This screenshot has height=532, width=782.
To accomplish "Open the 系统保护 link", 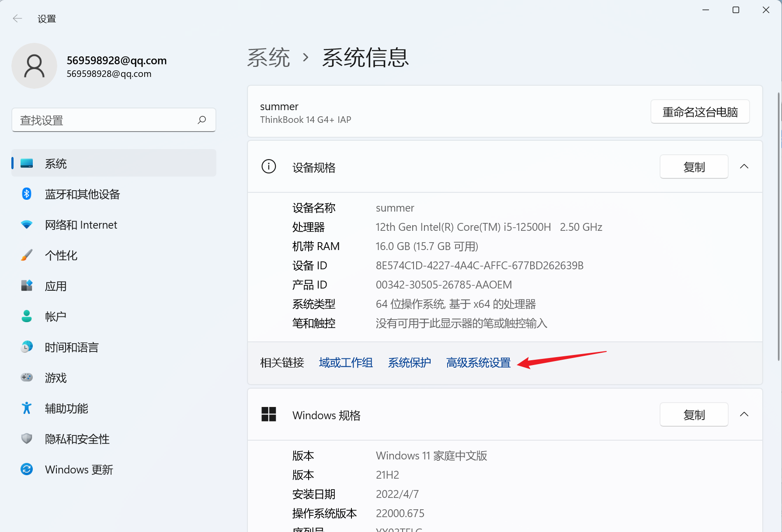I will [x=409, y=362].
